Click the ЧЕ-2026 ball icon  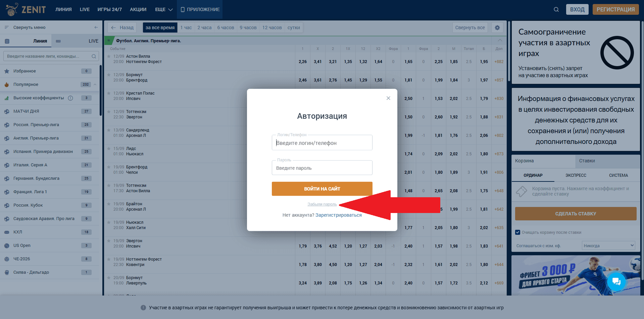pyautogui.click(x=7, y=259)
